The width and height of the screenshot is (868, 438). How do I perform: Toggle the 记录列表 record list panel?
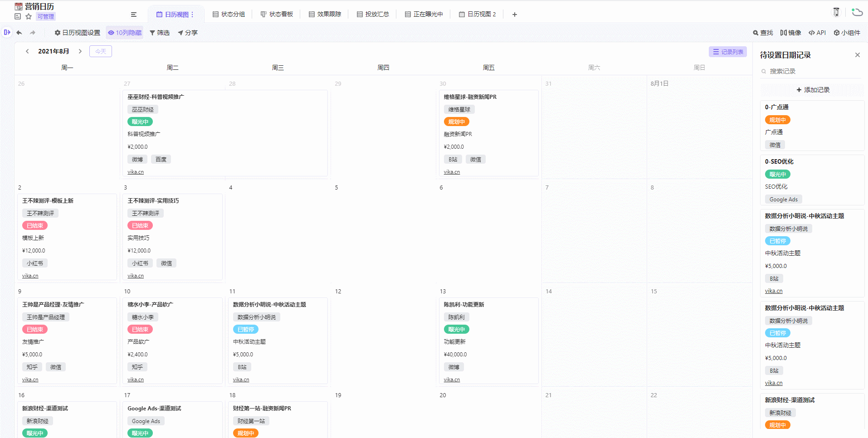728,52
